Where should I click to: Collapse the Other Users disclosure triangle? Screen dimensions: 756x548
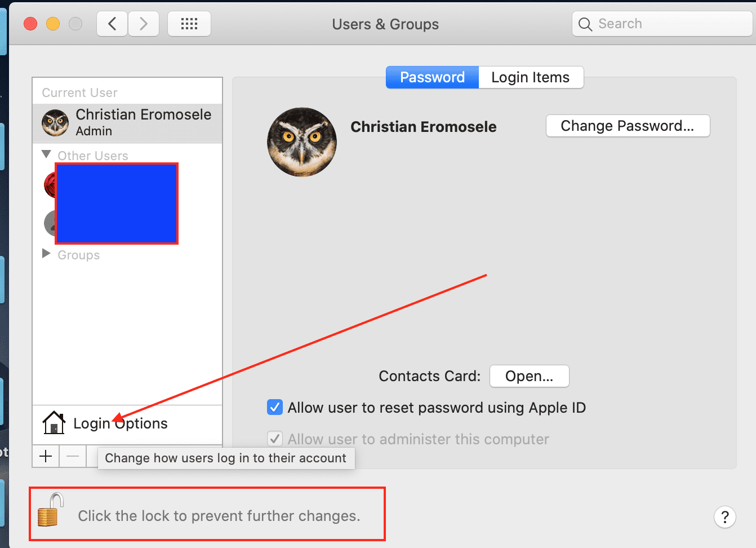pos(47,154)
